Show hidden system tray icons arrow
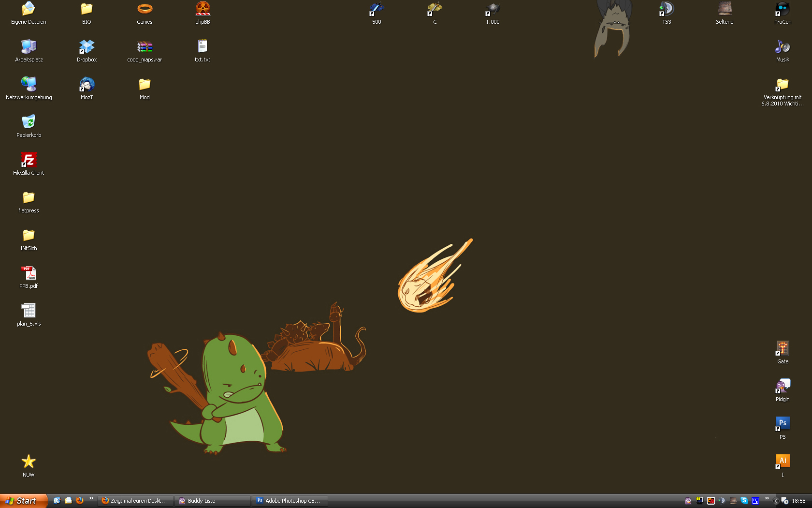The image size is (812, 508). pyautogui.click(x=776, y=501)
